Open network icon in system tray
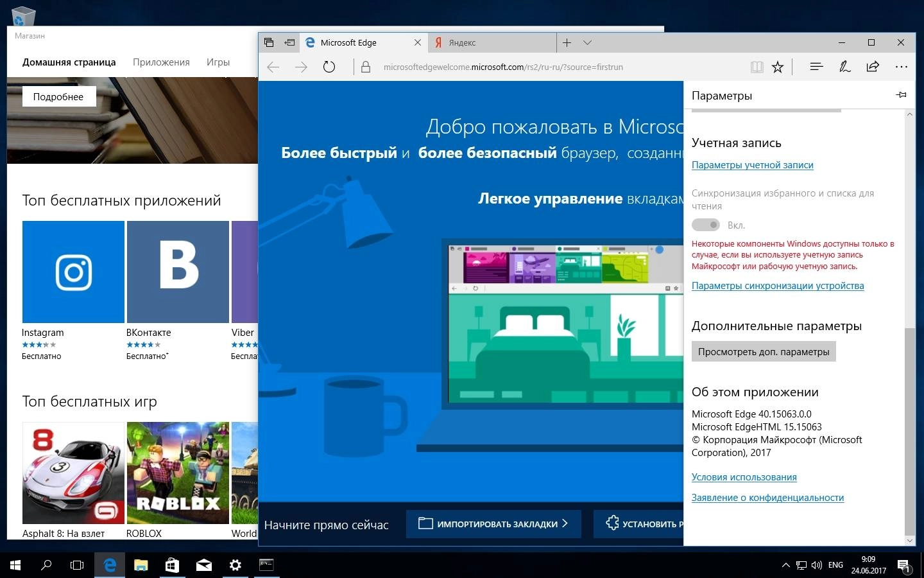 tap(801, 565)
